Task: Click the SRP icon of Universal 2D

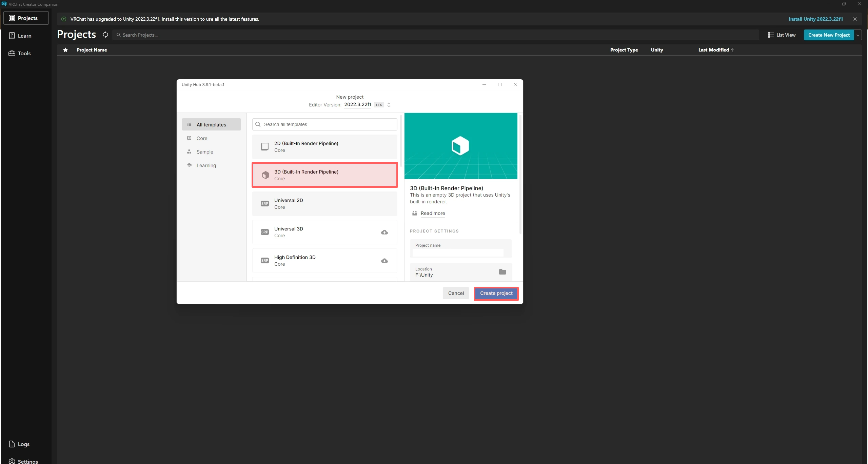Action: [264, 203]
